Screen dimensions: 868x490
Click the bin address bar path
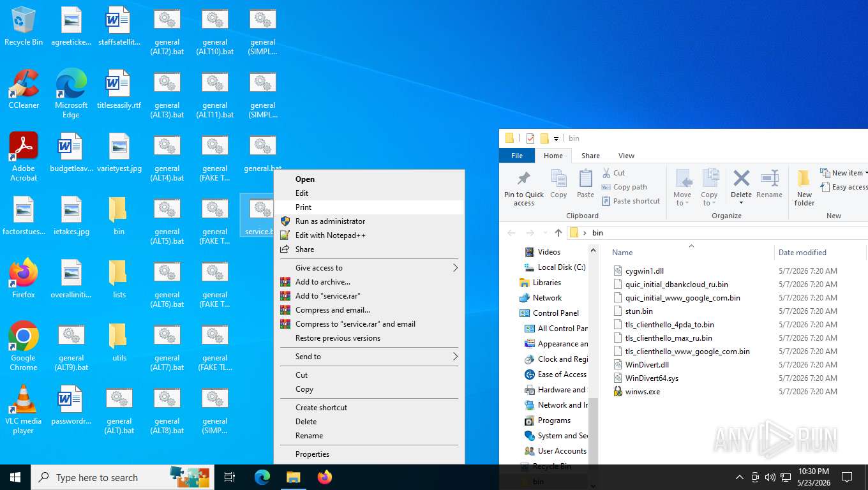point(597,233)
